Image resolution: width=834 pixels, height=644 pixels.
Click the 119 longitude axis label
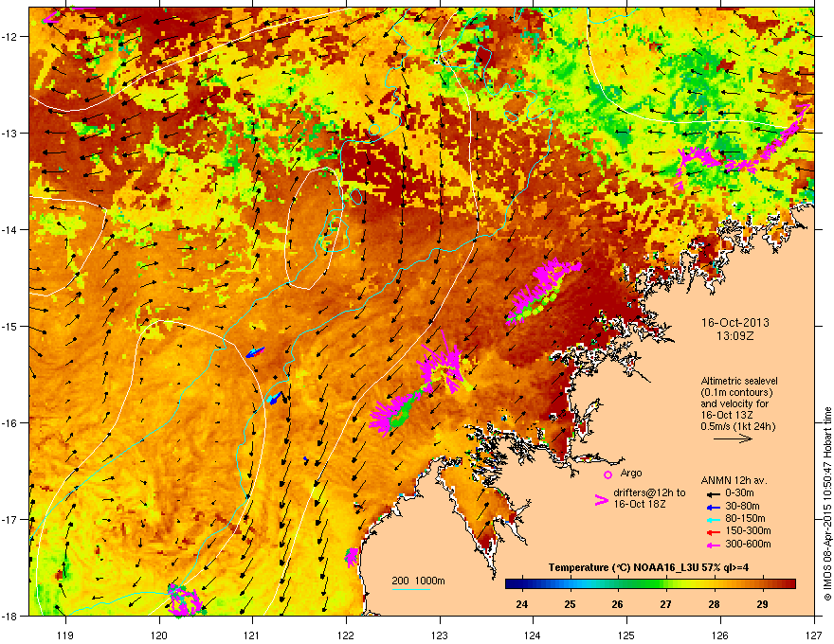point(65,635)
